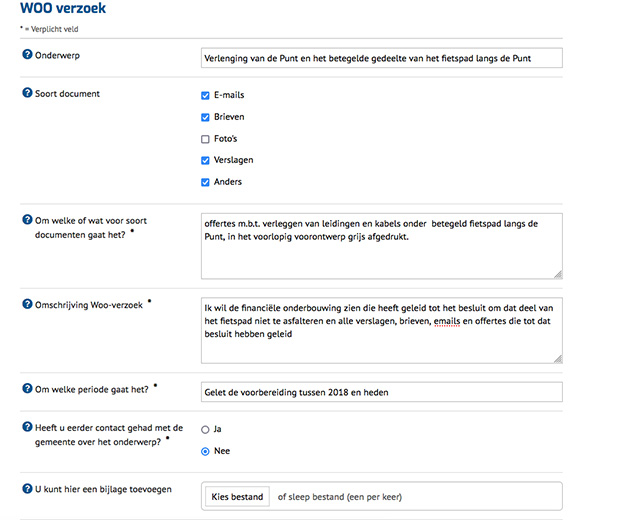Click the Kies bestand button

pyautogui.click(x=237, y=497)
